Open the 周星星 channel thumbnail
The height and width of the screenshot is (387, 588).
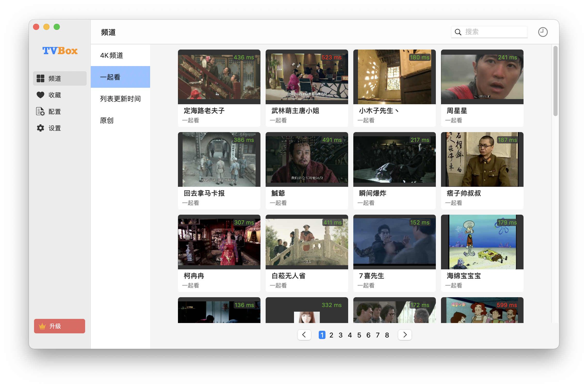click(x=482, y=77)
